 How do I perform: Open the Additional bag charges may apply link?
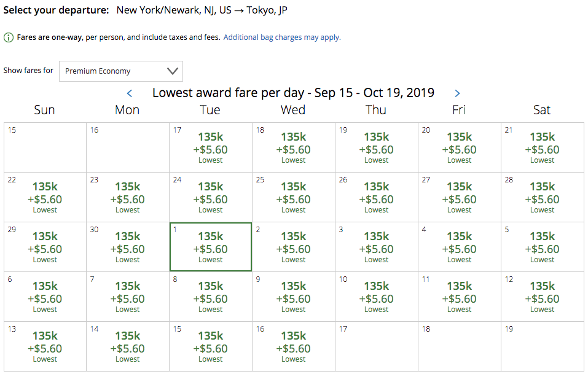pos(282,37)
